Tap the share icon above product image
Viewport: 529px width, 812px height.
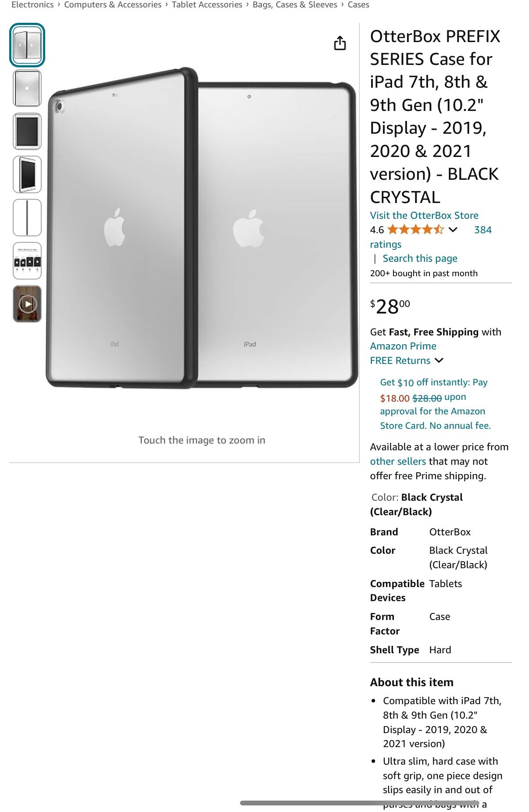tap(340, 43)
